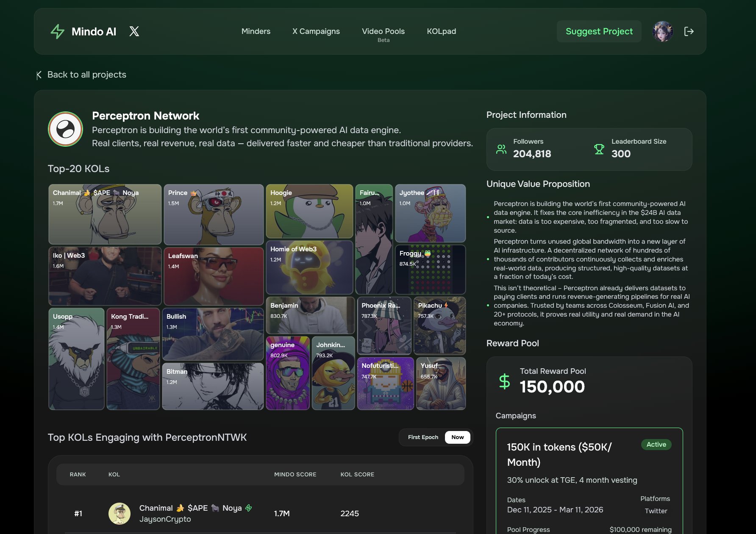View the Froggy KOL card
756x534 pixels.
(430, 270)
